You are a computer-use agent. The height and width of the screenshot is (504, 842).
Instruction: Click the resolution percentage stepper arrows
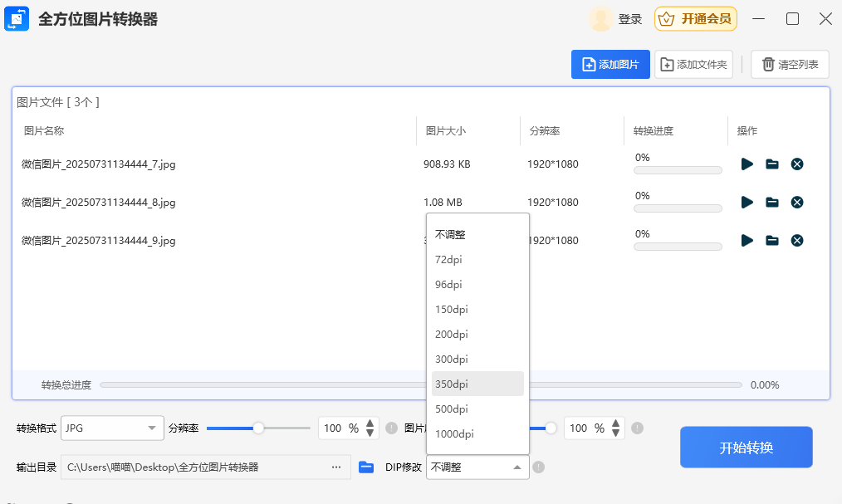370,428
